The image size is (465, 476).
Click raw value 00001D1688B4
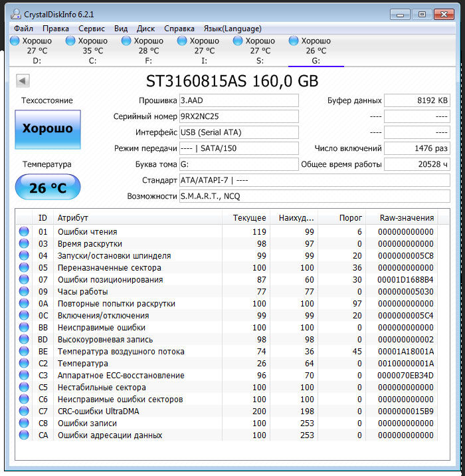406,280
